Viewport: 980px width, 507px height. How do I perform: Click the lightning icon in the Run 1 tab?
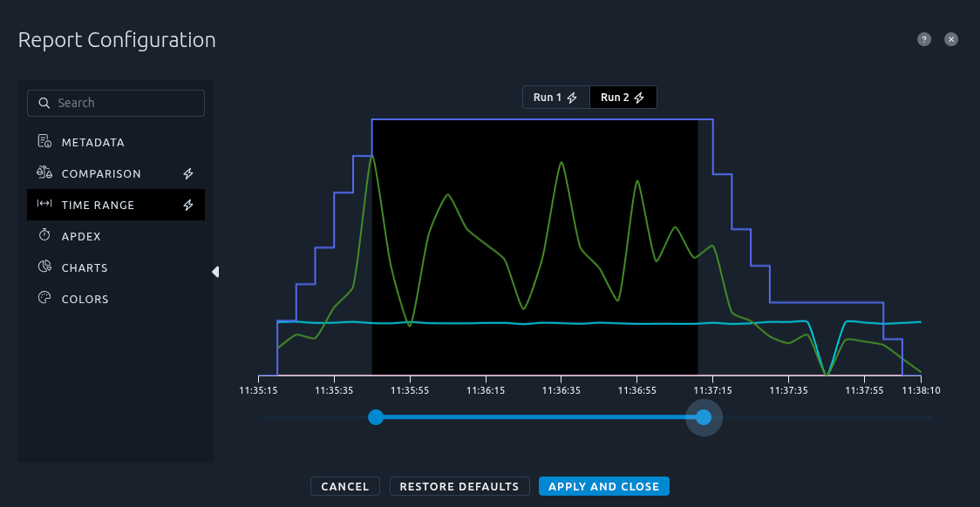tap(572, 98)
